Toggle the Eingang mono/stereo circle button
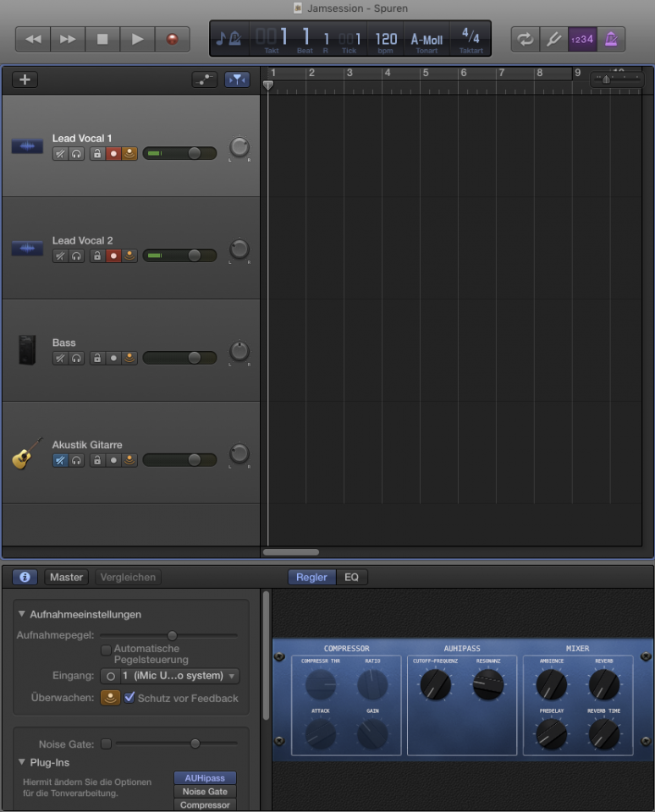 tap(110, 676)
